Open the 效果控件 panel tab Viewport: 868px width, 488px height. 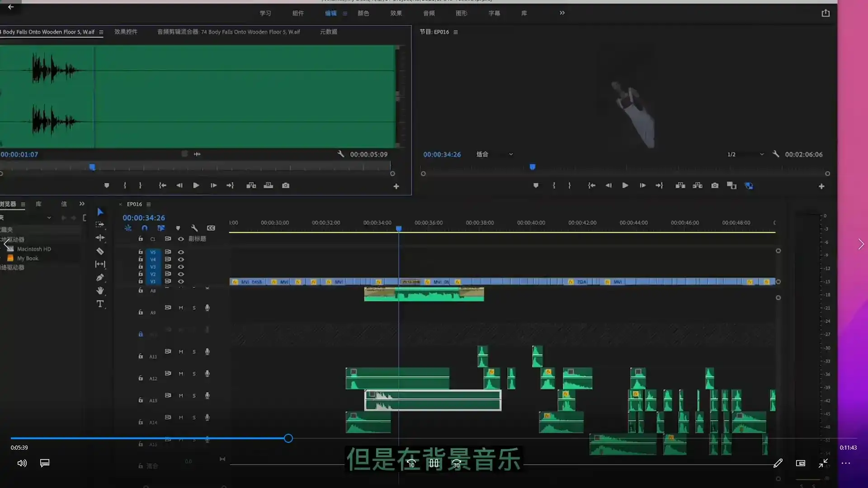pyautogui.click(x=126, y=32)
